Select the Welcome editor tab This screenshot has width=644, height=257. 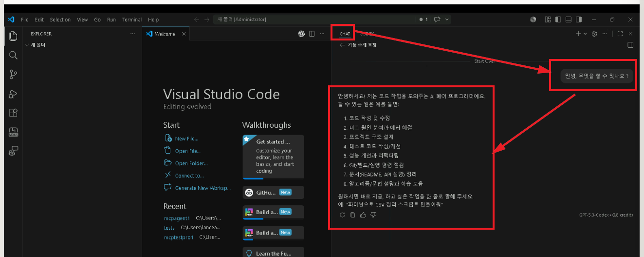[166, 34]
